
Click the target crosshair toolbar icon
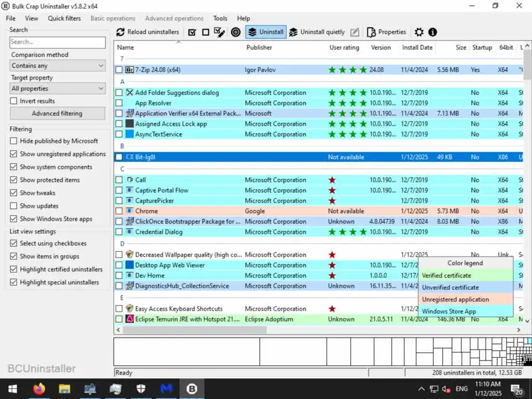click(235, 32)
